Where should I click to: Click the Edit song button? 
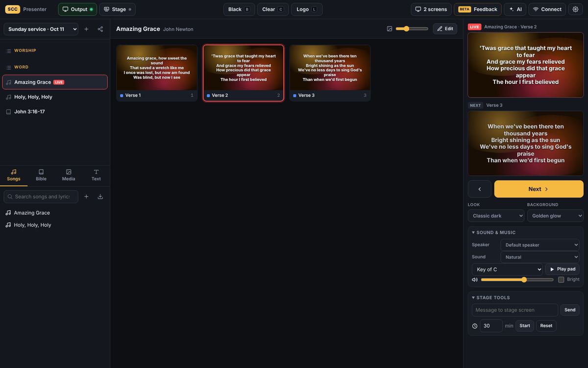(445, 29)
